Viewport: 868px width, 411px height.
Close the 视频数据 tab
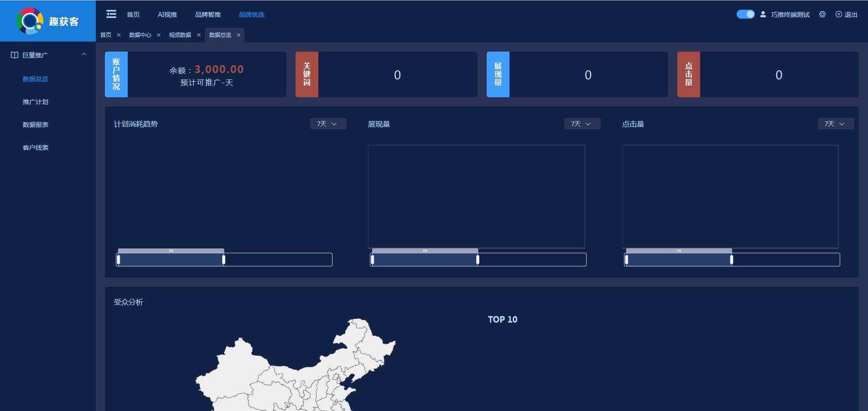(198, 35)
